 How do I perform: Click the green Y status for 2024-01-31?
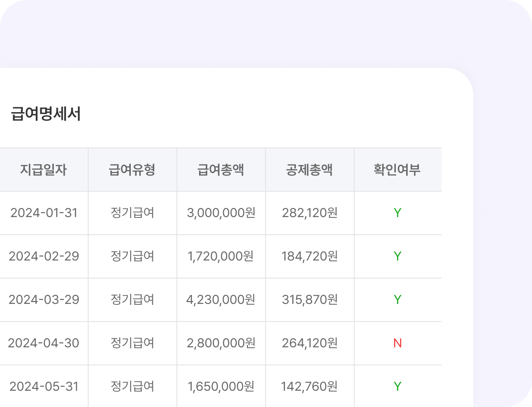click(398, 213)
